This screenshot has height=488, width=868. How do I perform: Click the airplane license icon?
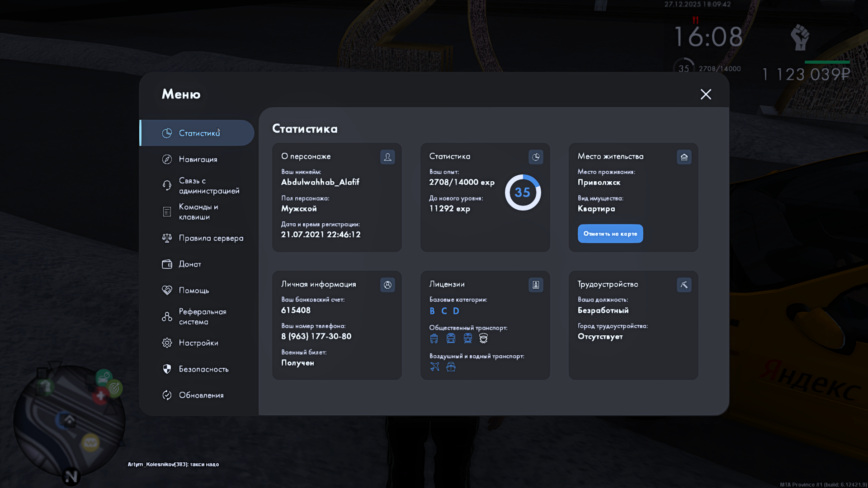[x=434, y=367]
